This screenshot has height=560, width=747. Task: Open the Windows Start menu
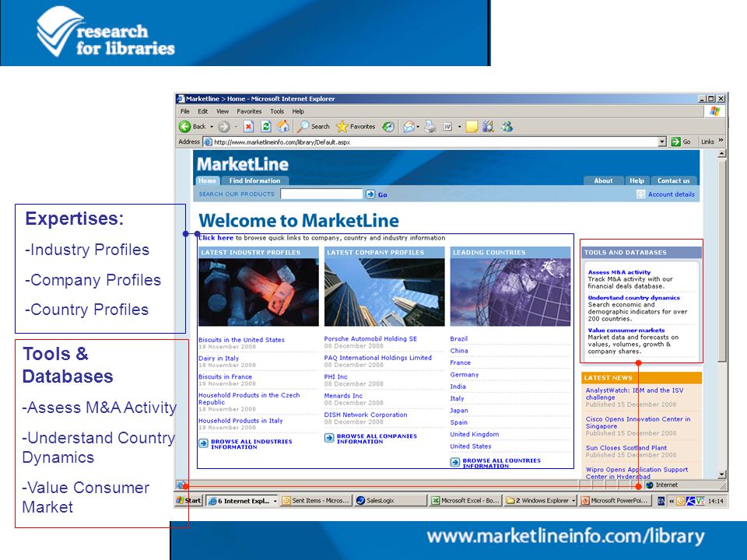tap(189, 500)
